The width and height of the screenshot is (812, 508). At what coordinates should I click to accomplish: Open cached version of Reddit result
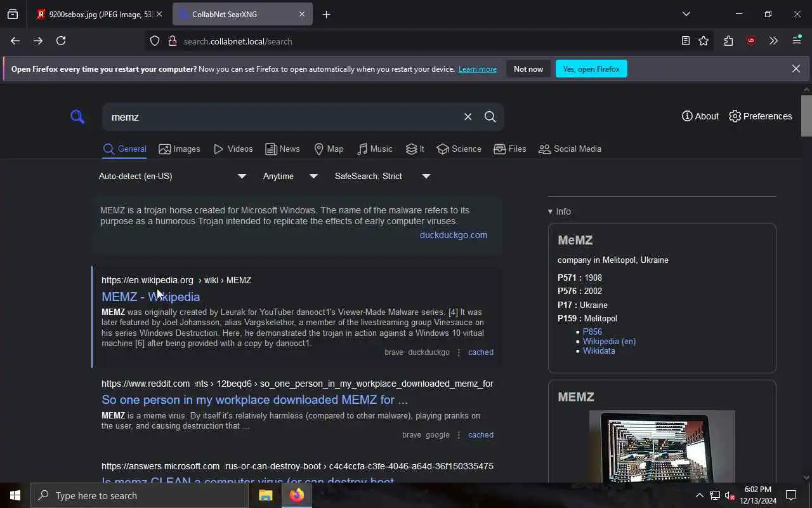coord(480,435)
